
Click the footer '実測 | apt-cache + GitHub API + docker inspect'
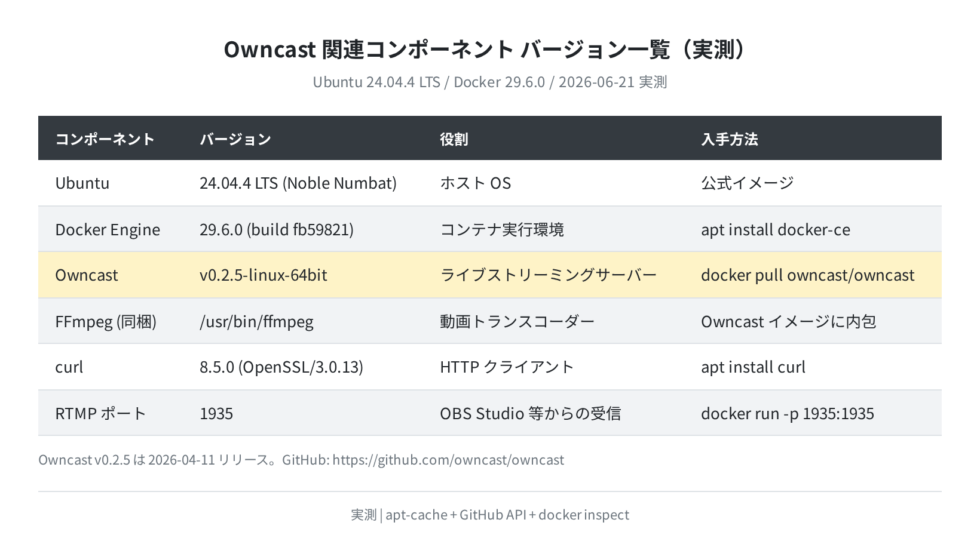490,515
